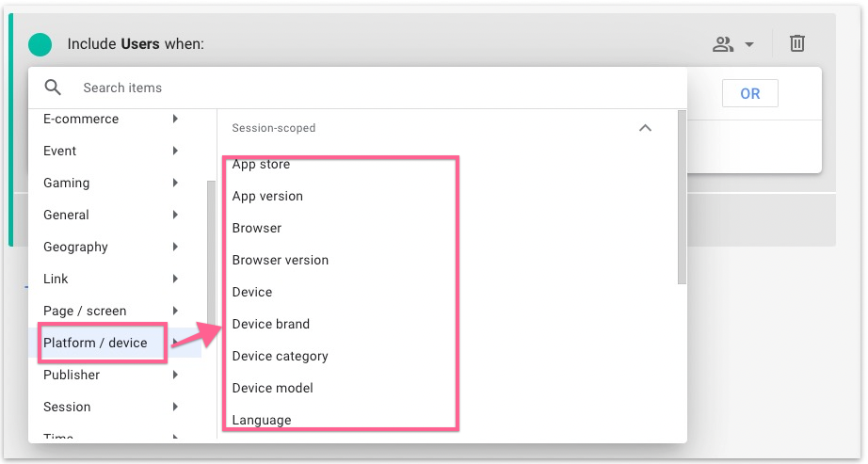Screen dimensions: 868x464
Task: Select the App version dimension
Action: (x=267, y=196)
